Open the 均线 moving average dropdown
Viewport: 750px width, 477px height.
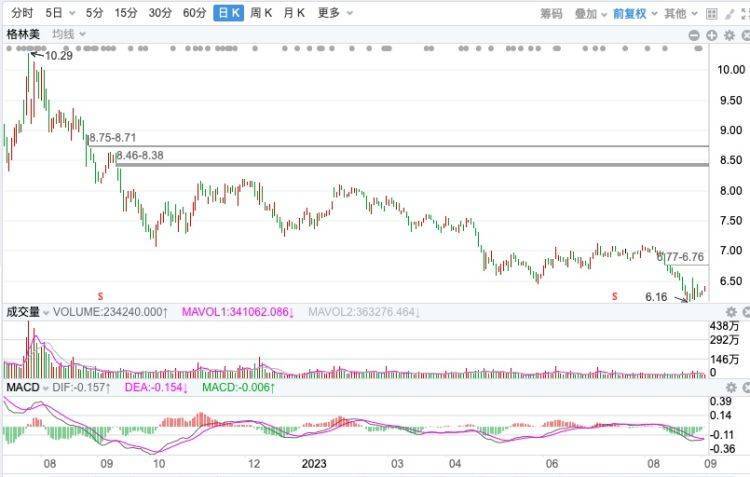tap(69, 34)
